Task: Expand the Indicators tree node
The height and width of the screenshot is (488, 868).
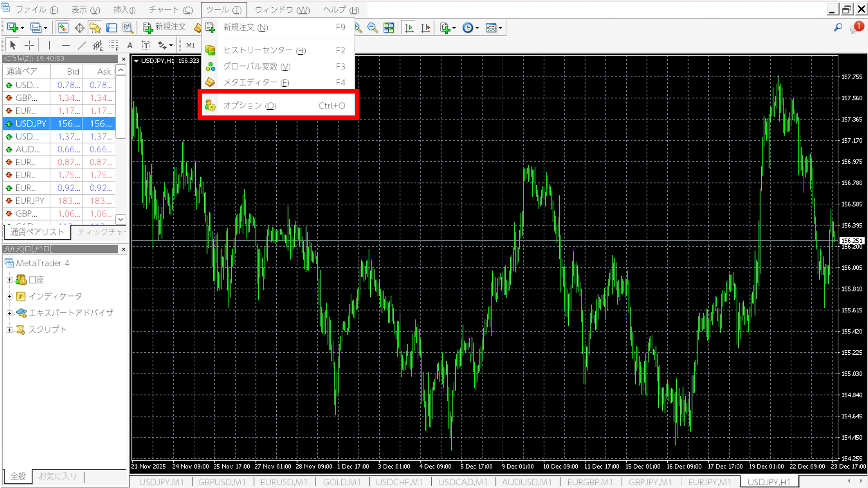Action: pos(9,296)
